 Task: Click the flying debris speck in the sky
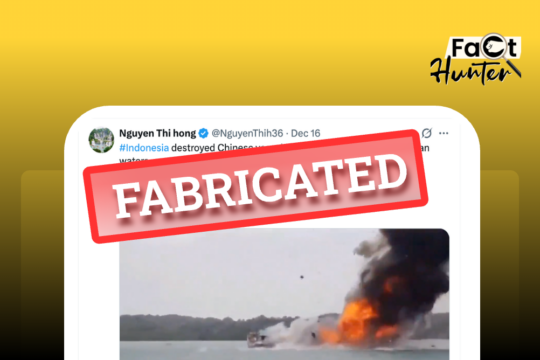tap(302, 277)
